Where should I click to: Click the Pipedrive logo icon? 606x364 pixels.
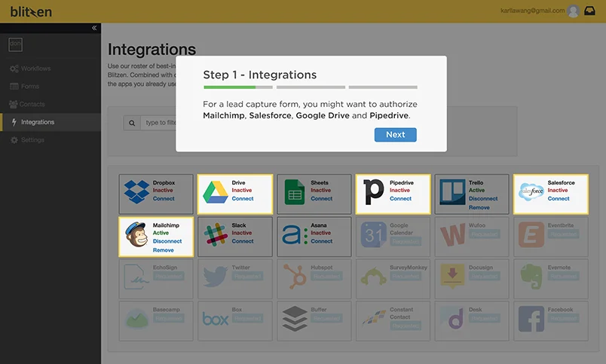[x=374, y=192]
